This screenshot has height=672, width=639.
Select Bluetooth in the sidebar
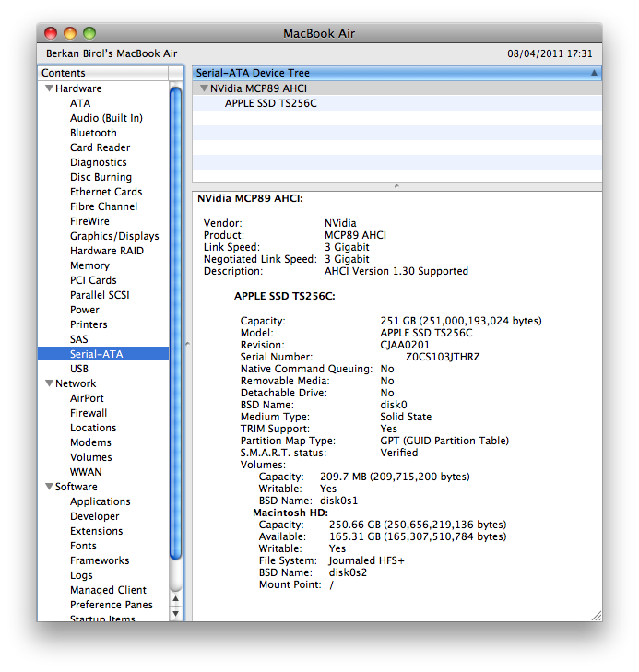point(93,133)
